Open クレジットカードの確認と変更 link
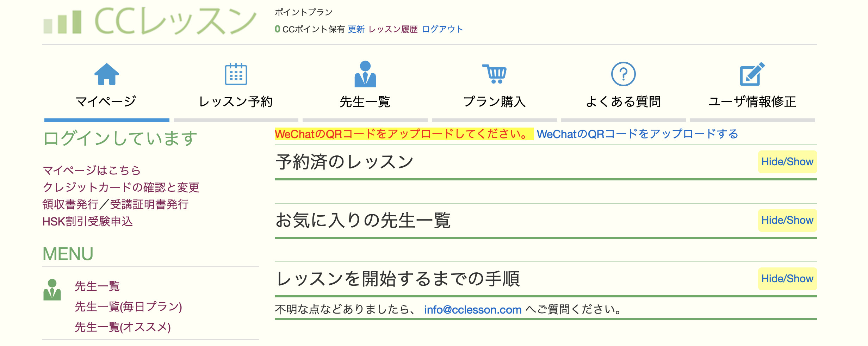 121,187
